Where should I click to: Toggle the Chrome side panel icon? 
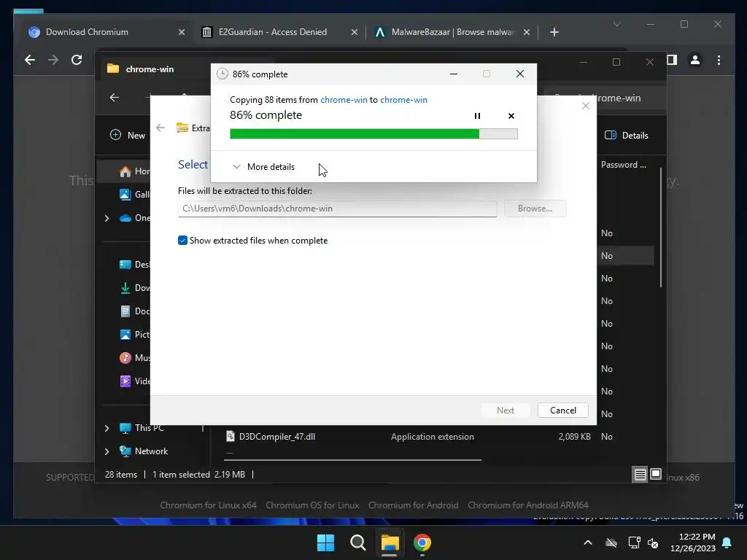672,60
